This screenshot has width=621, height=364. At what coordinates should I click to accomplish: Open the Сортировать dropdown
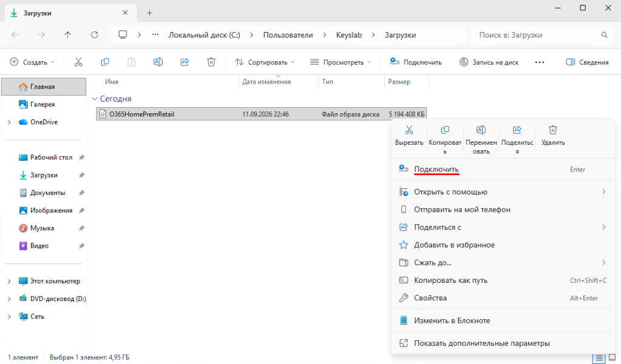click(x=264, y=62)
